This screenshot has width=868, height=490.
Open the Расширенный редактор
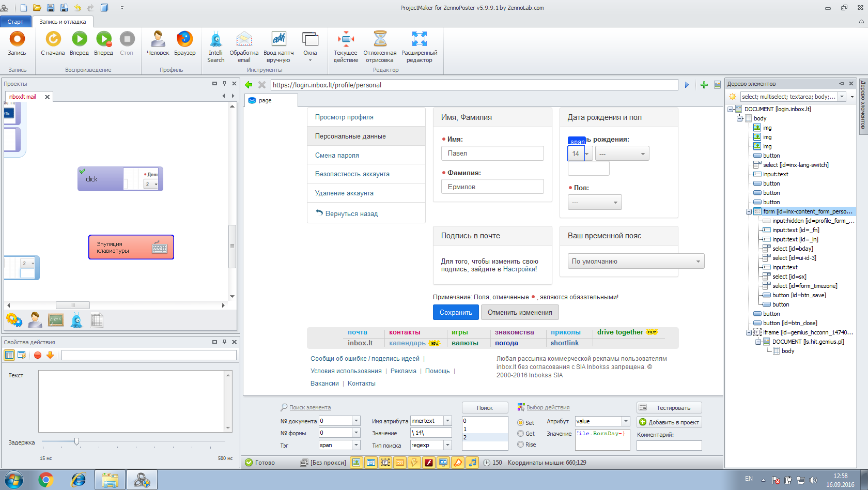tap(419, 47)
